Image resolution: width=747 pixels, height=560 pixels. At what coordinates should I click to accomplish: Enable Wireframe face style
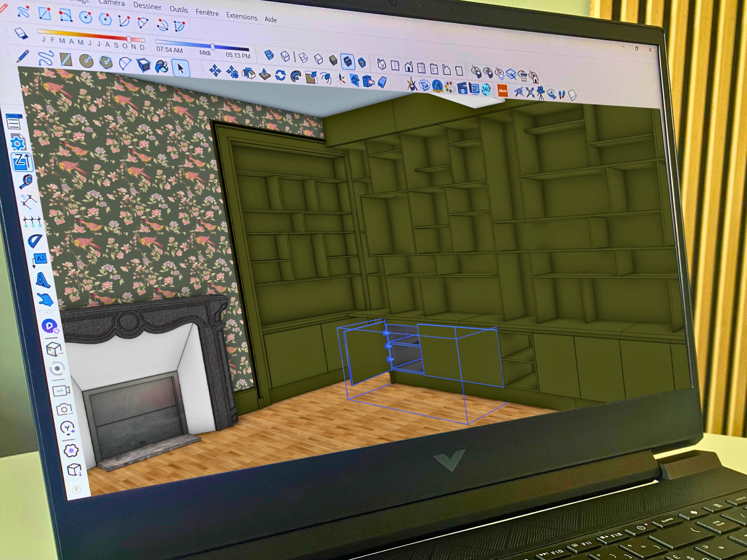click(x=303, y=58)
